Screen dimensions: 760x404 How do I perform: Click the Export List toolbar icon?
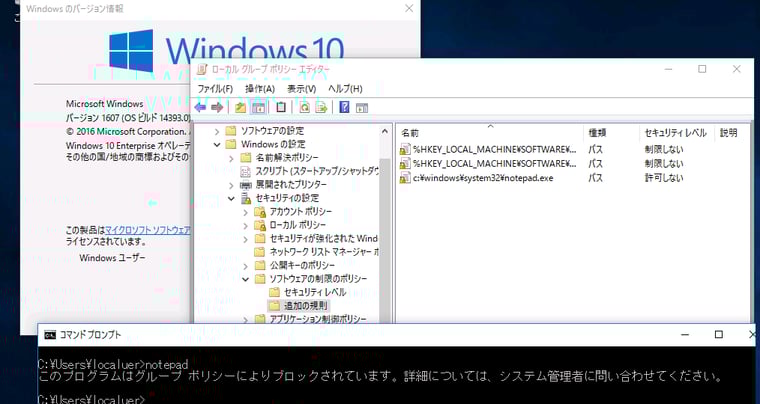321,108
